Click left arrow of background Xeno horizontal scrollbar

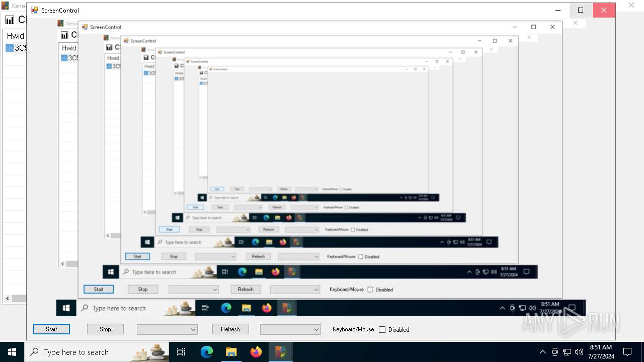pyautogui.click(x=8, y=299)
